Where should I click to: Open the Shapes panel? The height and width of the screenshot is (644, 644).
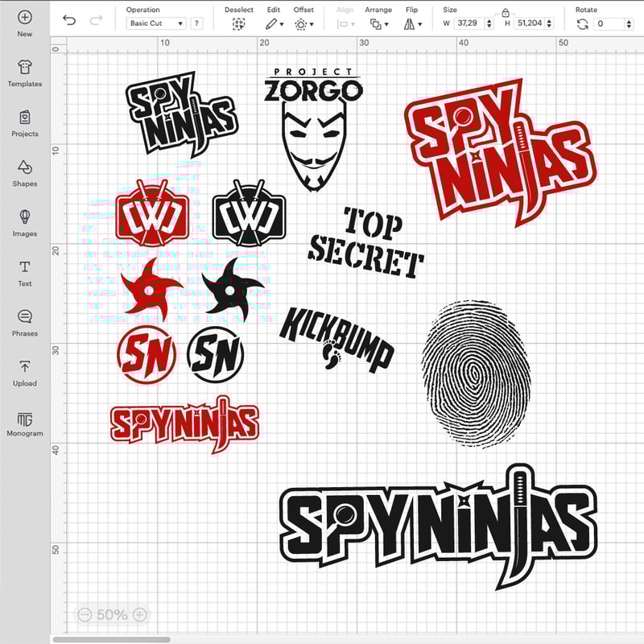[x=24, y=172]
